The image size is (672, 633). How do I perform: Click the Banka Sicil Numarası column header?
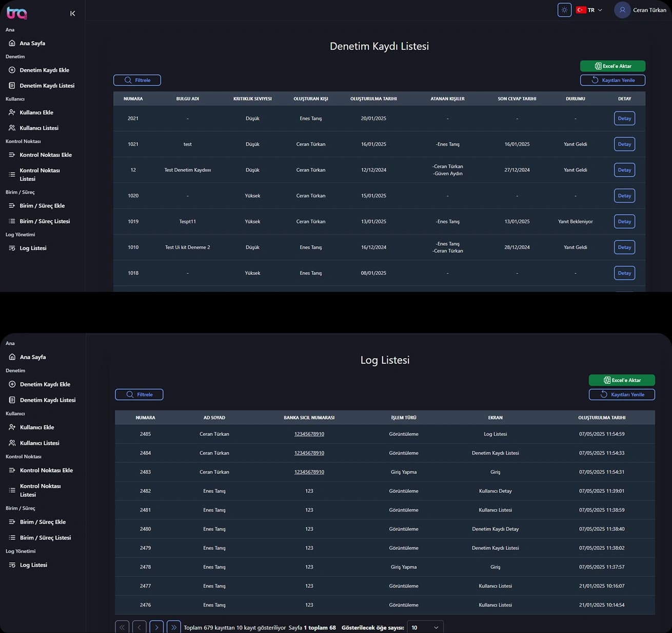tap(309, 418)
